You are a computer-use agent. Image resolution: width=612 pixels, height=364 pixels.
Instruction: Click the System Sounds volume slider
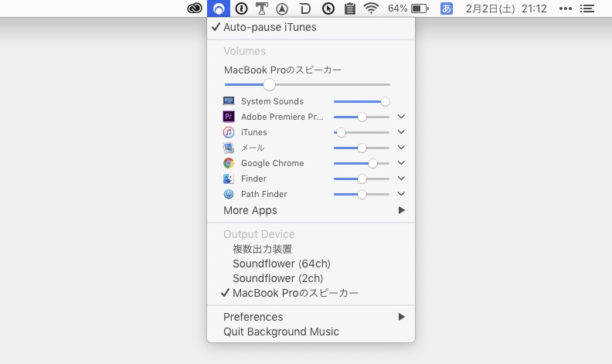[361, 101]
